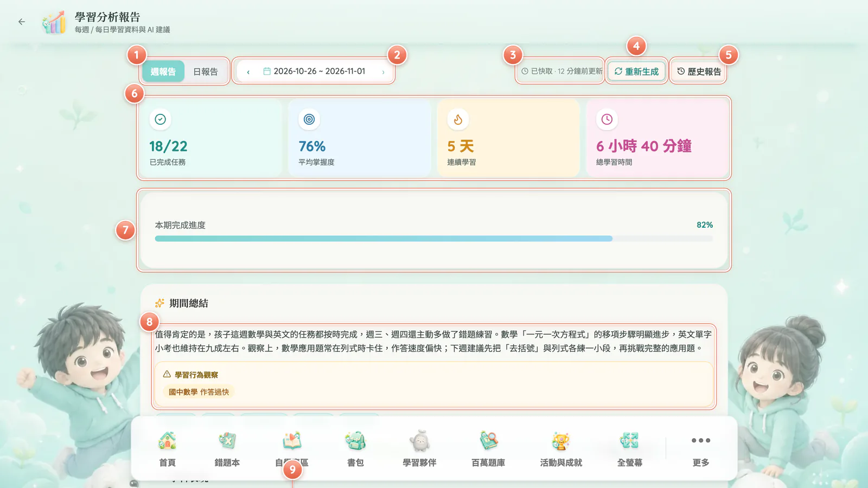Open 更多 menu with three dots
The image size is (868, 488).
pos(701,449)
